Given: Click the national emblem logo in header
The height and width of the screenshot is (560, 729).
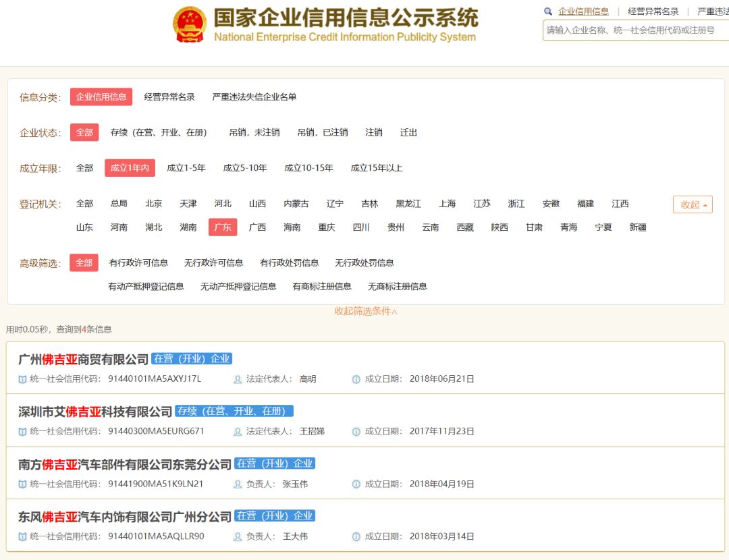Looking at the screenshot, I should pyautogui.click(x=190, y=25).
